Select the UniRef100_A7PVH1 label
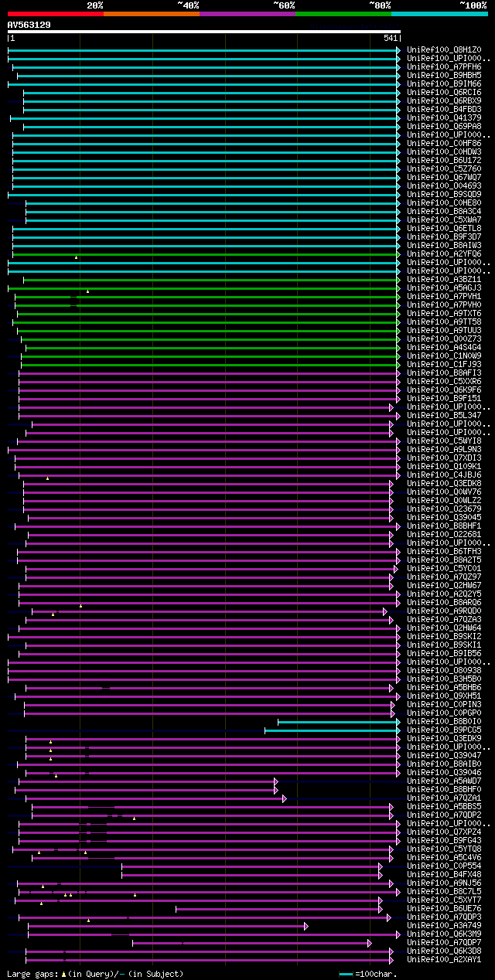This screenshot has height=980, width=495. (x=444, y=297)
